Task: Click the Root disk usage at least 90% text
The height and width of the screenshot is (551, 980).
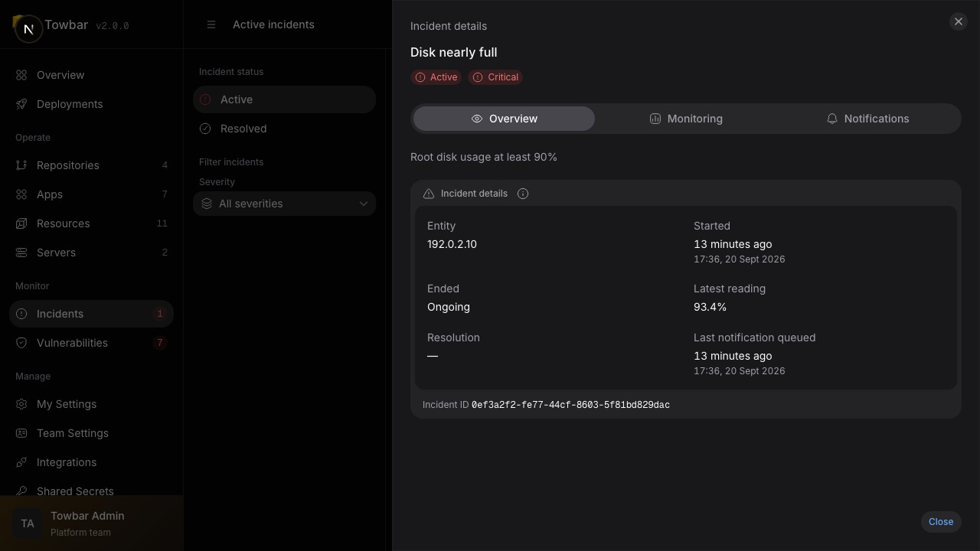Action: pos(484,157)
